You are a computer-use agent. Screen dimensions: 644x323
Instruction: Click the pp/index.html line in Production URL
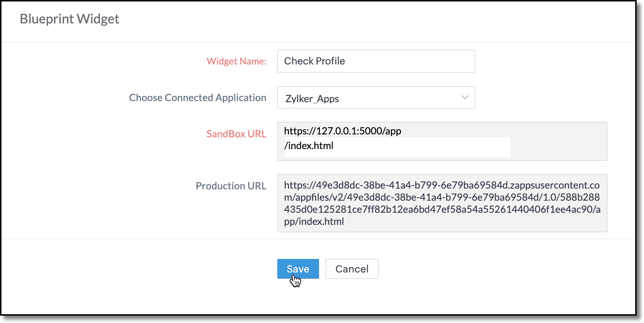pos(314,222)
